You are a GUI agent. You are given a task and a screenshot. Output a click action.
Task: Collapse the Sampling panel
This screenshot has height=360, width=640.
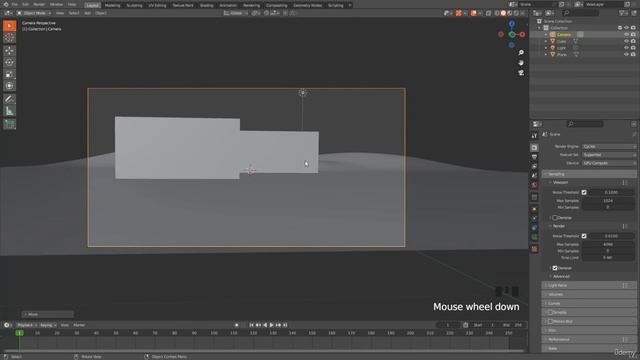click(589, 174)
